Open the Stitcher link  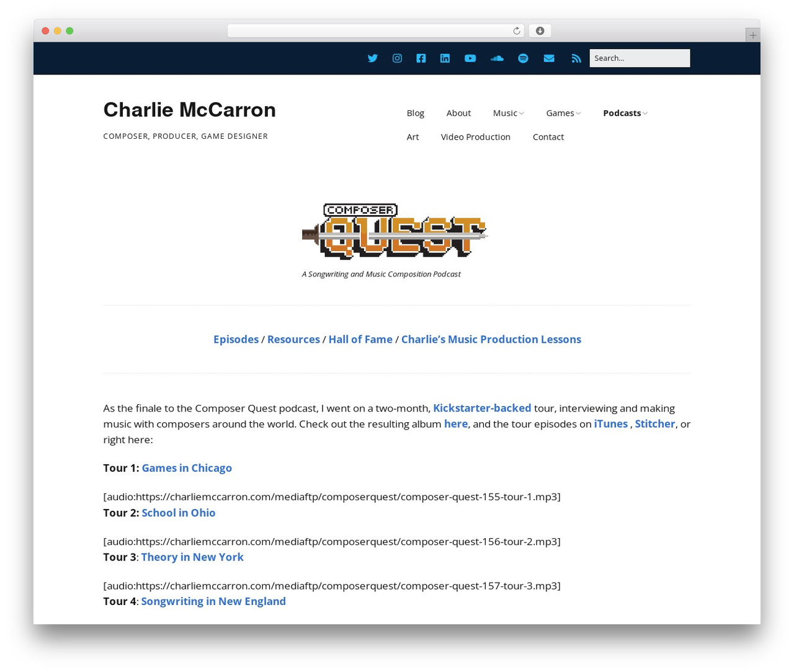(x=655, y=423)
